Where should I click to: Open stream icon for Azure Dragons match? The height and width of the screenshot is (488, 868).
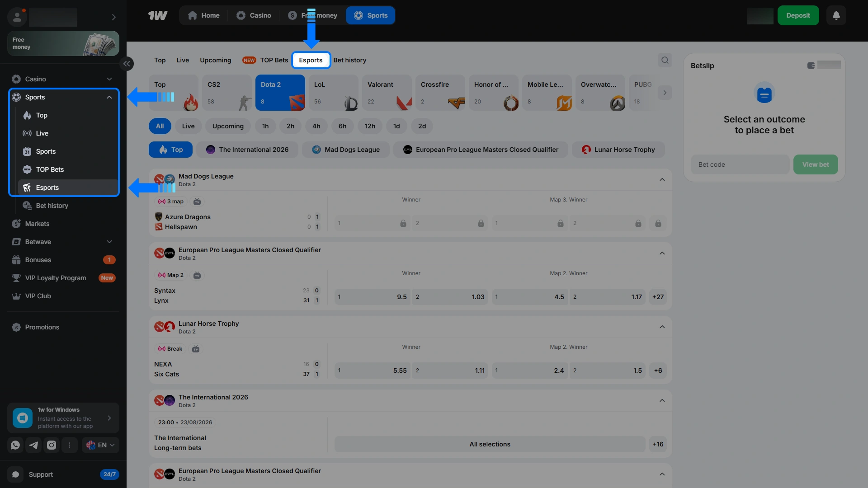[x=197, y=202]
